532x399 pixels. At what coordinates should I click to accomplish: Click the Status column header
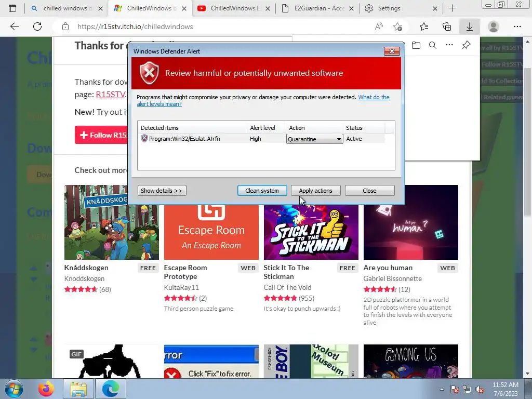point(364,128)
